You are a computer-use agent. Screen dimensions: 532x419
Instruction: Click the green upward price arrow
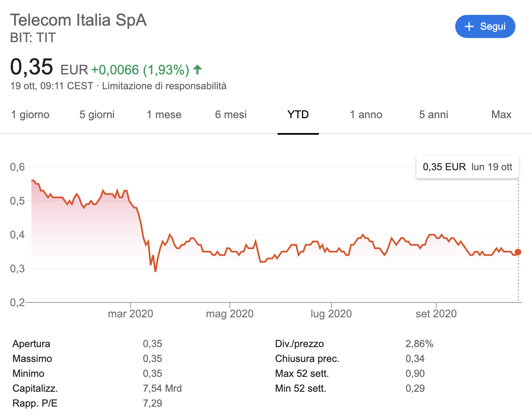(x=197, y=70)
